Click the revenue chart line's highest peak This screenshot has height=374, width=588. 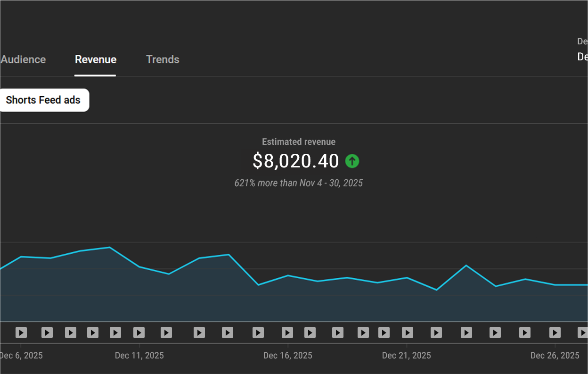coord(108,247)
